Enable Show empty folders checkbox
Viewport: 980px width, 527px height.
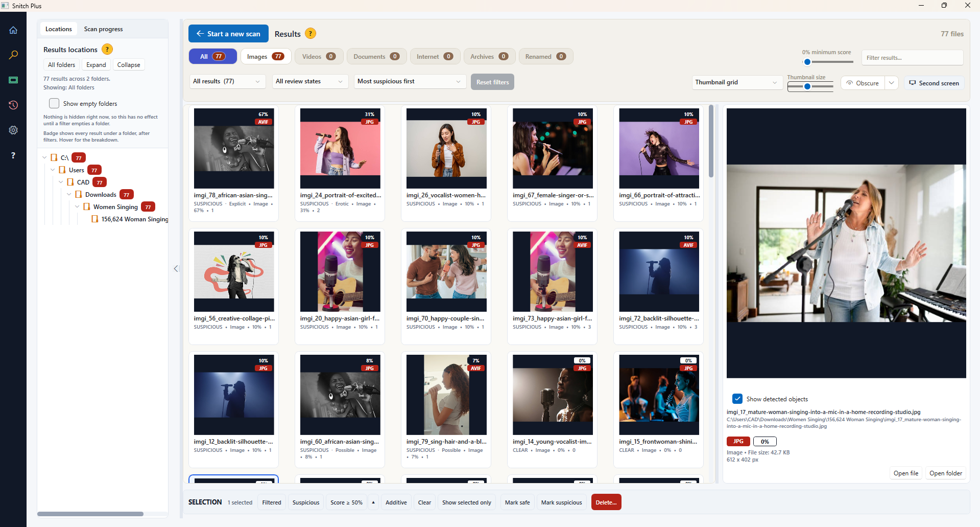pos(54,103)
